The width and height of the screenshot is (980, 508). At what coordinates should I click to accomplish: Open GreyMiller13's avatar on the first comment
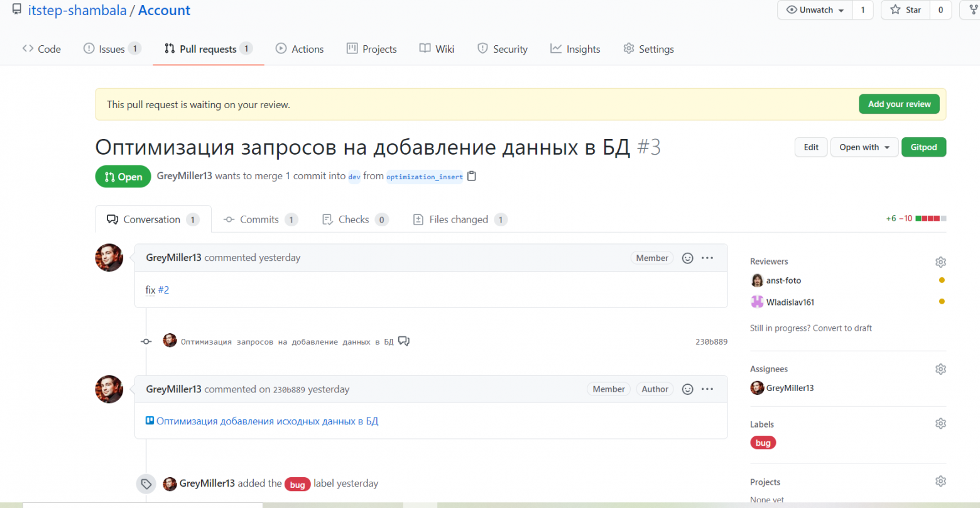(x=109, y=258)
